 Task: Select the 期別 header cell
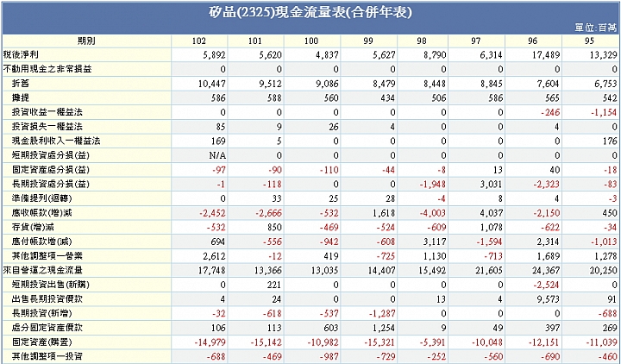(86, 41)
